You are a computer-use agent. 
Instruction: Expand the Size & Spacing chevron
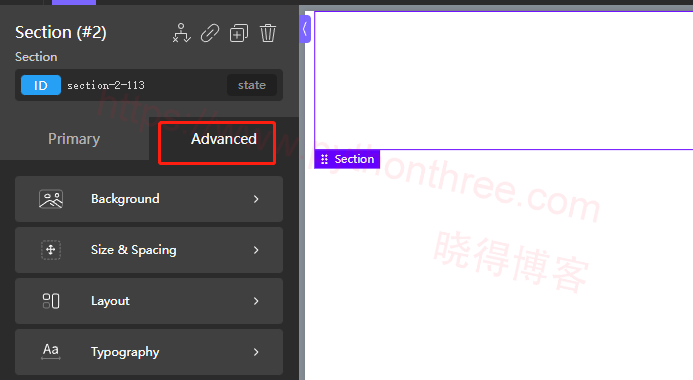pyautogui.click(x=256, y=250)
